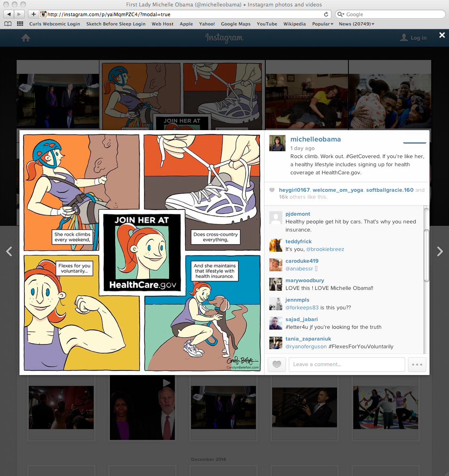449x476 pixels.
Task: Click browser forward button
Action: (19, 14)
